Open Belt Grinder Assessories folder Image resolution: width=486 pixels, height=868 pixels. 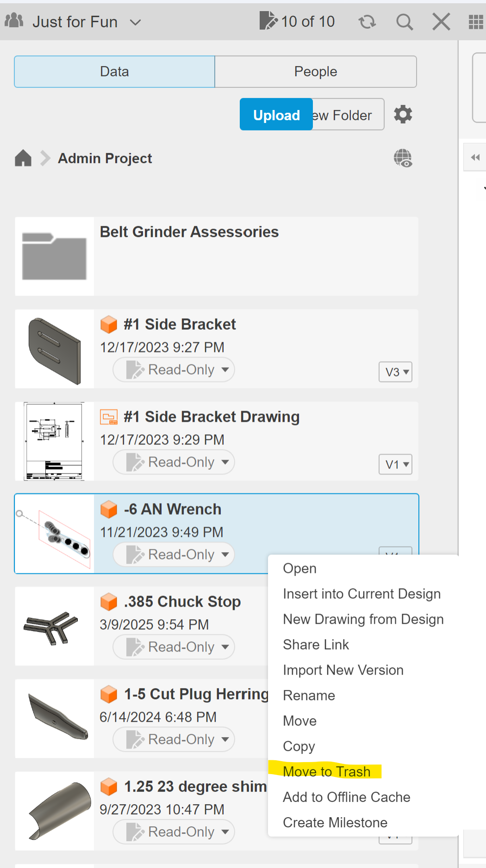189,232
